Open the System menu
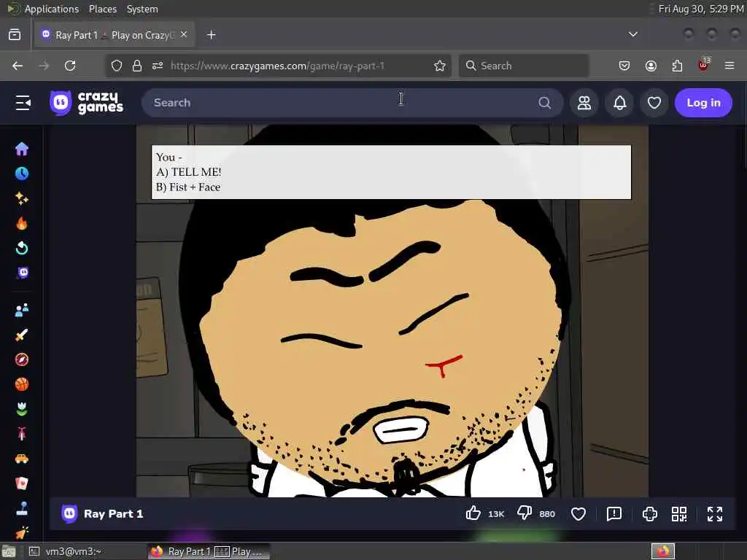 142,9
